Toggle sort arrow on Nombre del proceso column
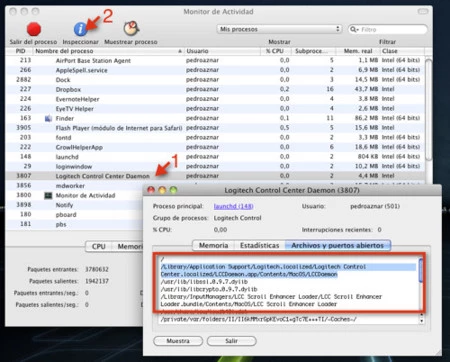 tap(180, 51)
